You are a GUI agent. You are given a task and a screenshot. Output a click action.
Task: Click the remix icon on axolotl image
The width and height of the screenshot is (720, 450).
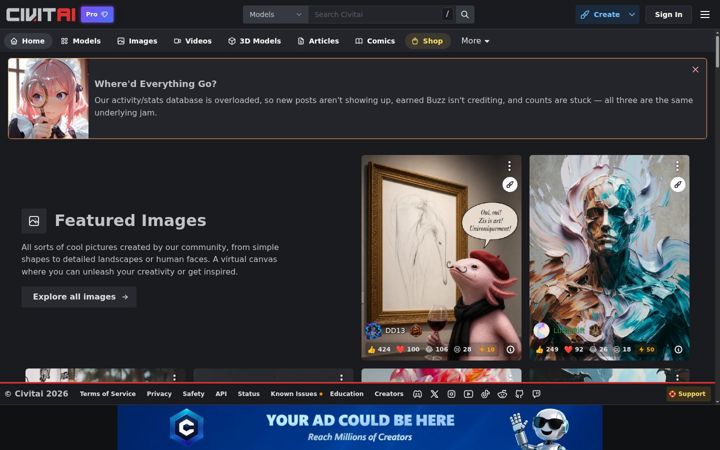510,185
